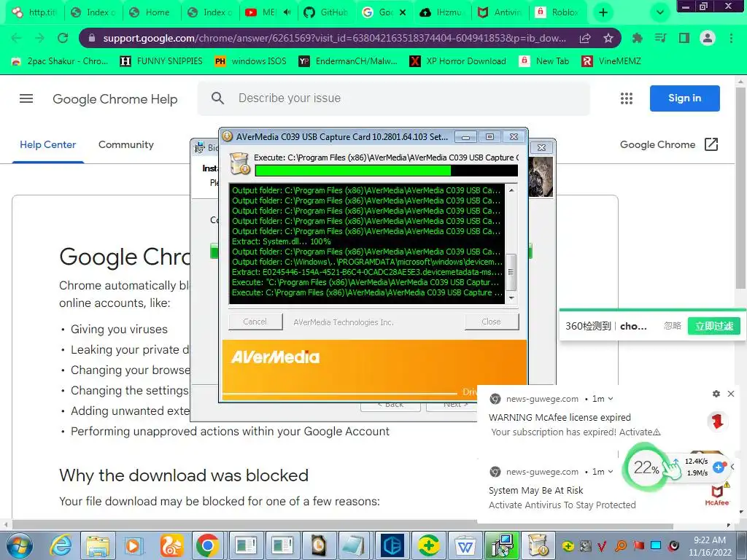The height and width of the screenshot is (560, 747).
Task: Share this page using the share icon
Action: 586,38
